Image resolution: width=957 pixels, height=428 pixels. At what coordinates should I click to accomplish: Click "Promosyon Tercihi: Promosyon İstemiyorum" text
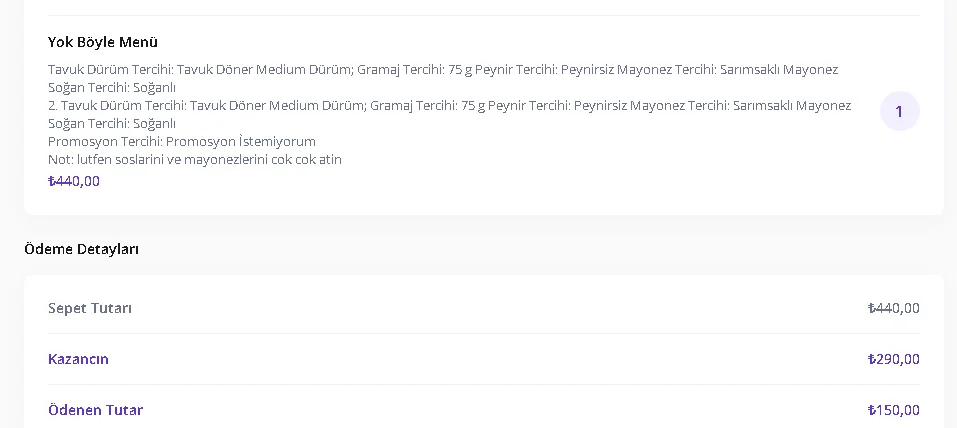(x=182, y=142)
